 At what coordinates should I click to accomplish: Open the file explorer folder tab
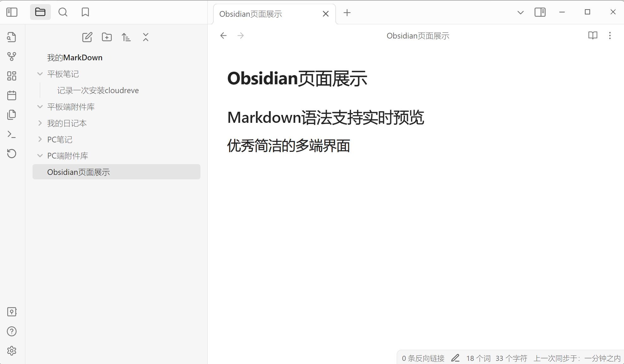tap(40, 12)
